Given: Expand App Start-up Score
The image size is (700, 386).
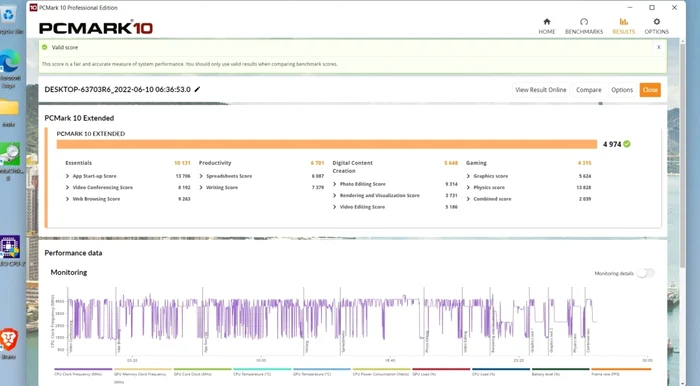Looking at the screenshot, I should click(x=67, y=176).
